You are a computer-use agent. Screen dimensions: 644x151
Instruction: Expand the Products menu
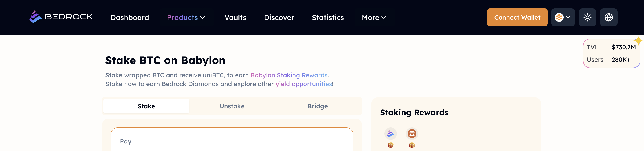click(186, 18)
